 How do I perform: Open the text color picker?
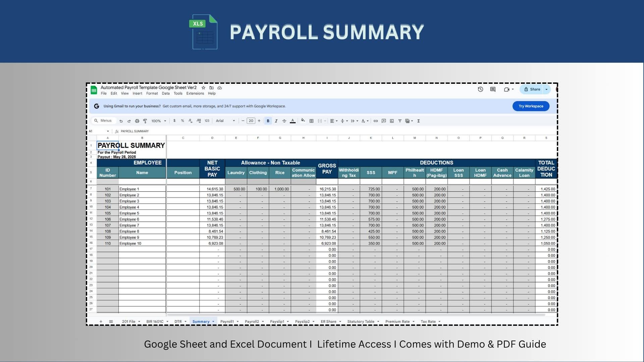point(292,121)
